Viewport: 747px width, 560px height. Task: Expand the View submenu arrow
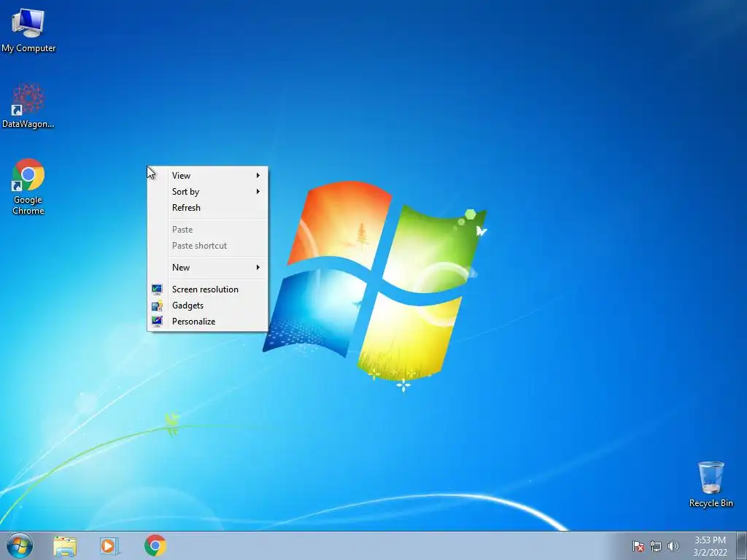[x=258, y=175]
